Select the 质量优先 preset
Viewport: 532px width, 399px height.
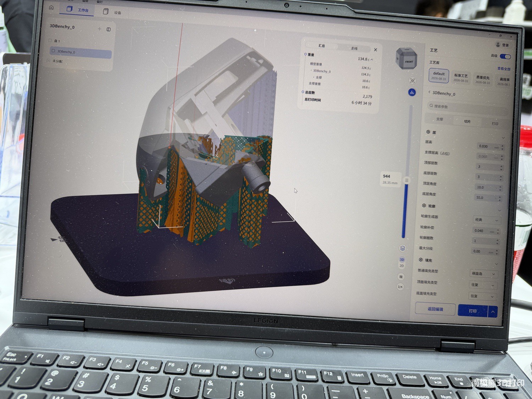click(x=483, y=80)
